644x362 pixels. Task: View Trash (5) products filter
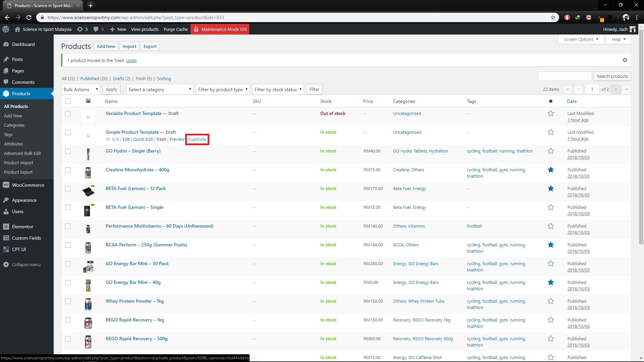coord(143,78)
